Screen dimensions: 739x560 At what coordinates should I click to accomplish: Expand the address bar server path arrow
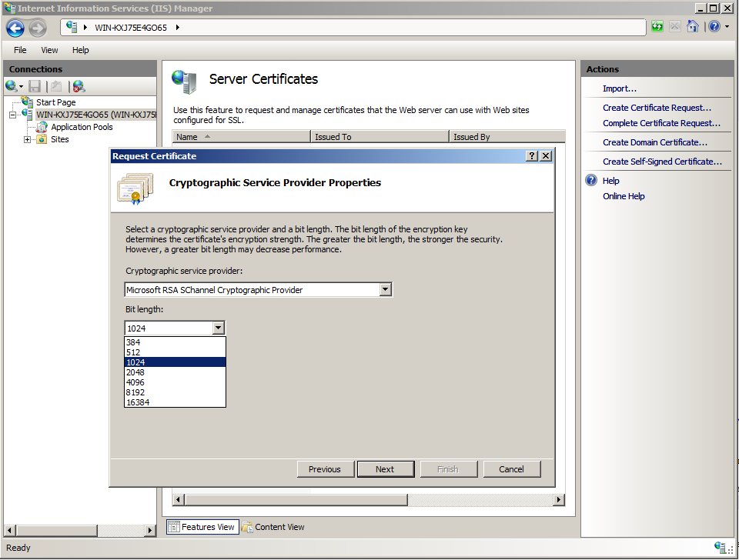(x=178, y=28)
